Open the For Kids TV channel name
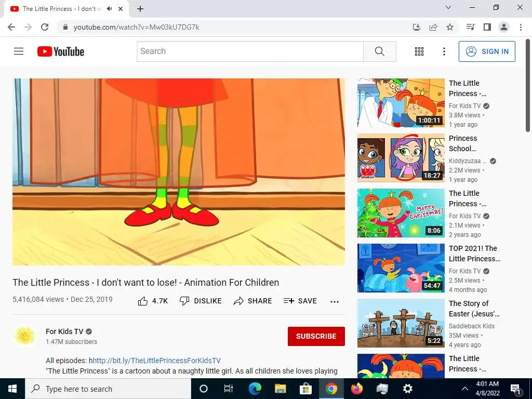The image size is (532, 399). coord(64,331)
